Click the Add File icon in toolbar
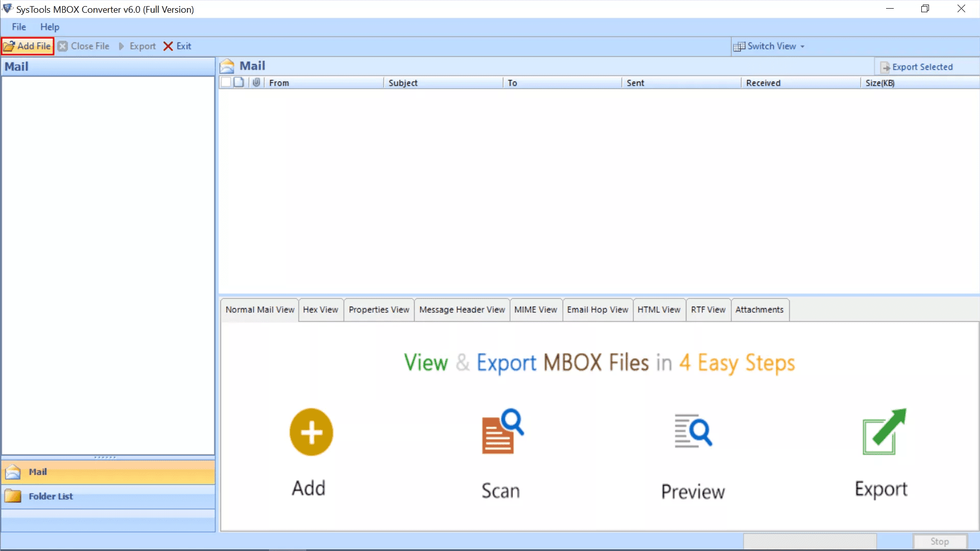This screenshot has height=551, width=980. click(x=27, y=46)
